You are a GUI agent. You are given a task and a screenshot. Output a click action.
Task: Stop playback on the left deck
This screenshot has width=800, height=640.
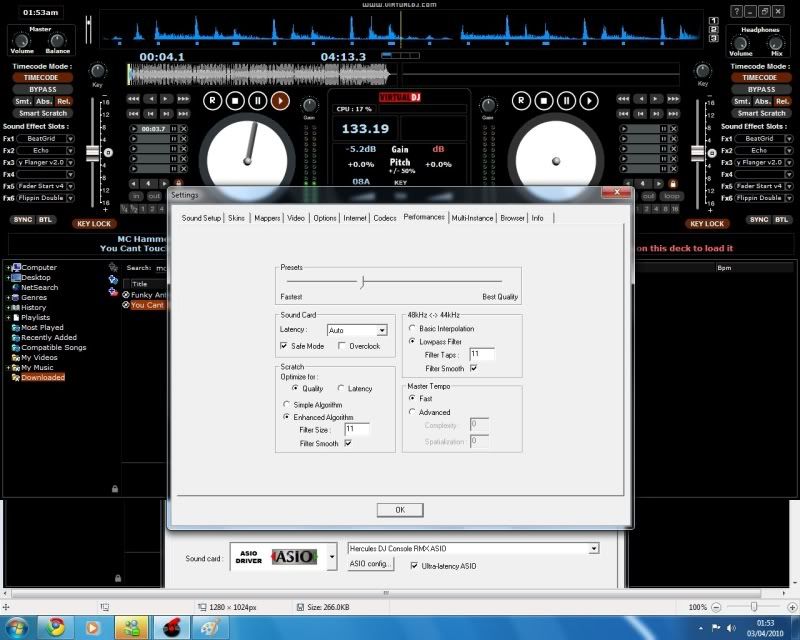(235, 101)
